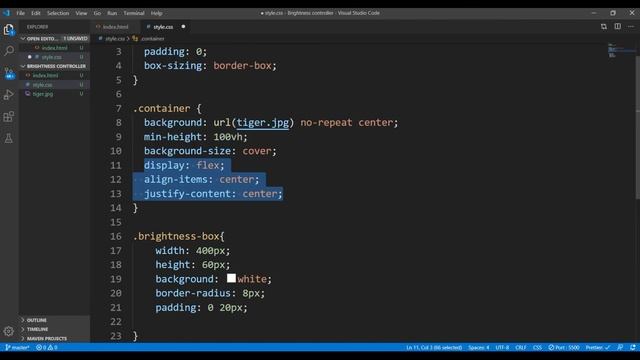Expand the Maven Projects section
The width and height of the screenshot is (640, 360).
(54, 338)
